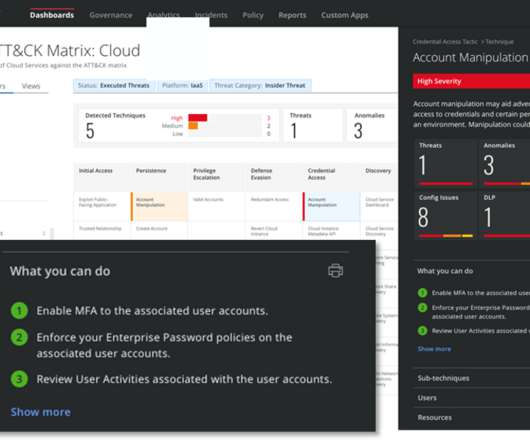Click the Cloud Service Dashboard cell under Discovery
Screen dimensions: 530x442
pyautogui.click(x=379, y=206)
